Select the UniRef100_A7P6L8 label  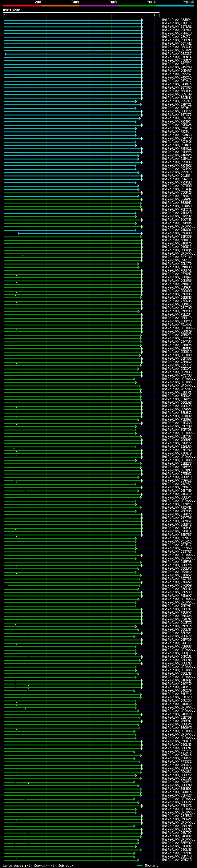pos(177,33)
